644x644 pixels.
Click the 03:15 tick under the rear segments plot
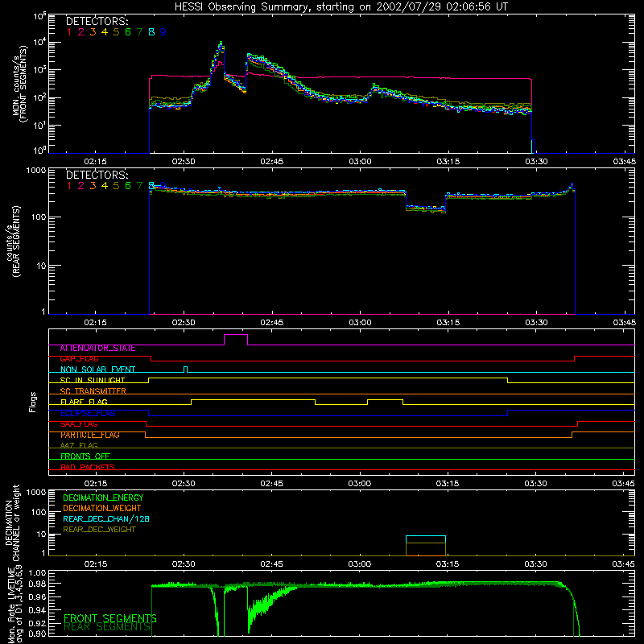pyautogui.click(x=448, y=323)
